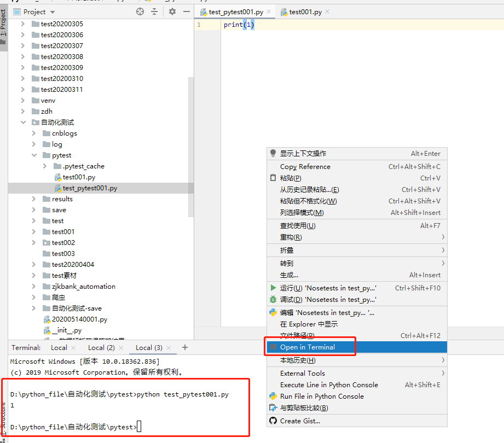
Task: Expand the .pytest_cache folder
Action: click(x=45, y=166)
